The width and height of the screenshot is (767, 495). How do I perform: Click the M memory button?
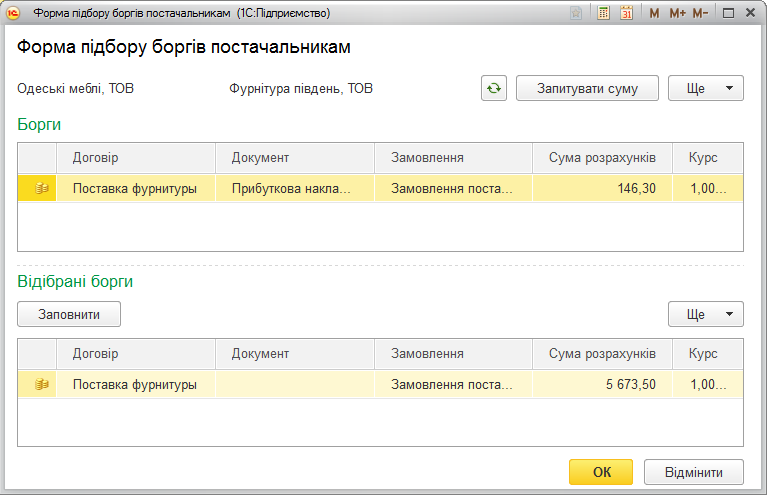654,13
